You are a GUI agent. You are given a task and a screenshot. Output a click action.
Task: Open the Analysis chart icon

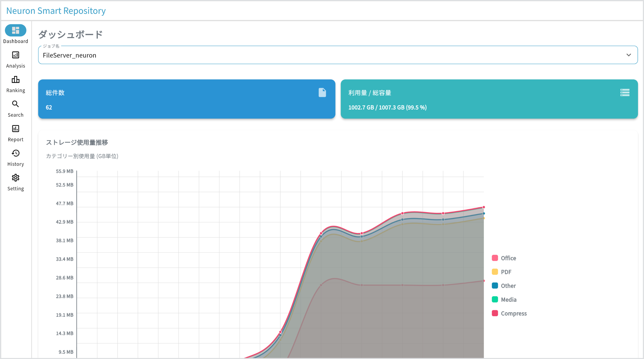(15, 55)
